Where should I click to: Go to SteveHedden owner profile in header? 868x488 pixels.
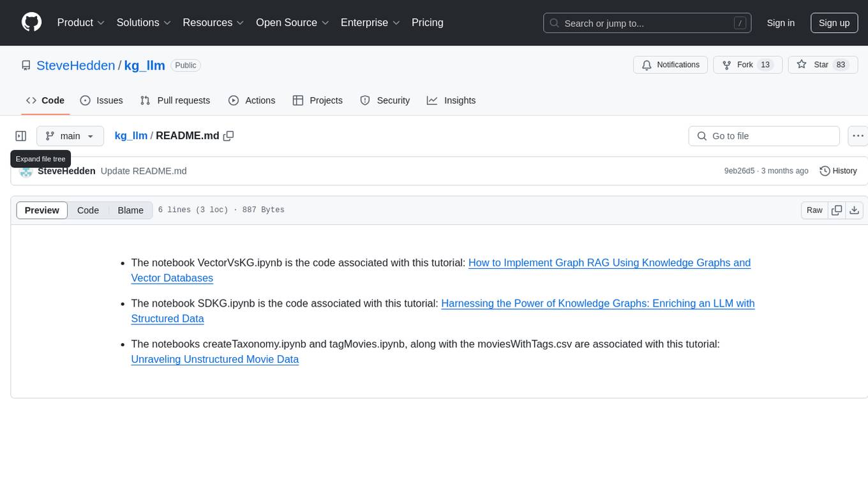[x=76, y=65]
